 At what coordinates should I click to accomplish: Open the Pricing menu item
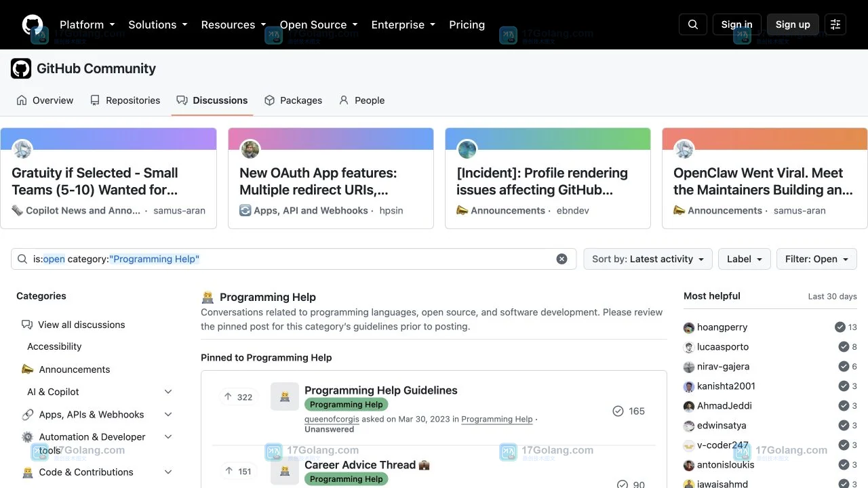coord(467,24)
